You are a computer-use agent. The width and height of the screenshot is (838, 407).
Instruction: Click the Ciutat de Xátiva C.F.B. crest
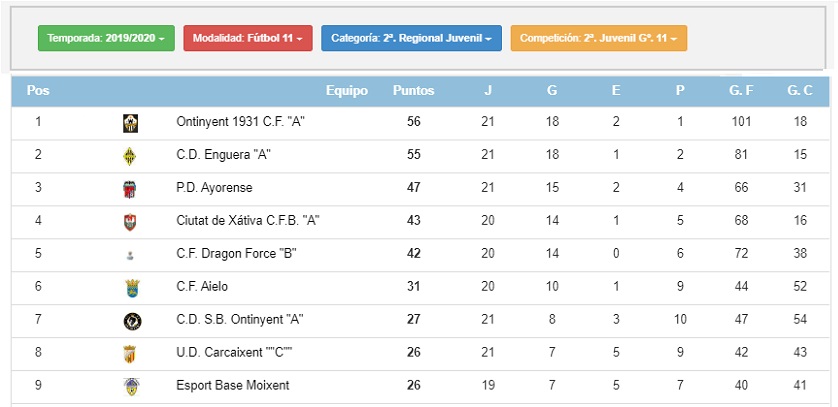(130, 222)
